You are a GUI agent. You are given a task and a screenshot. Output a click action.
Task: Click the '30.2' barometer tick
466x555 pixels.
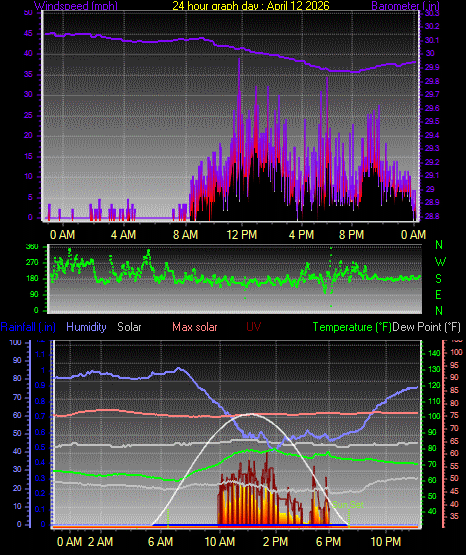pyautogui.click(x=432, y=26)
